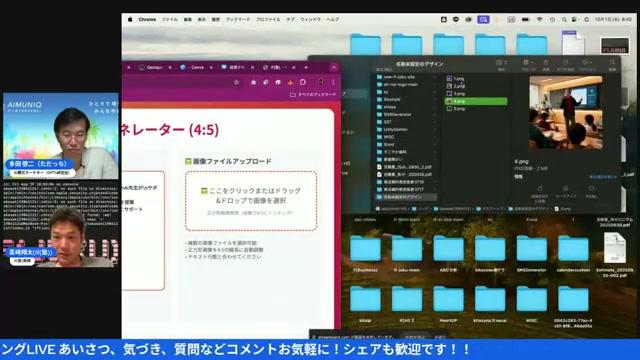Viewport: 640px width, 360px height.
Task: Click the Wi-Fi status icon in menu bar
Action: (x=539, y=19)
